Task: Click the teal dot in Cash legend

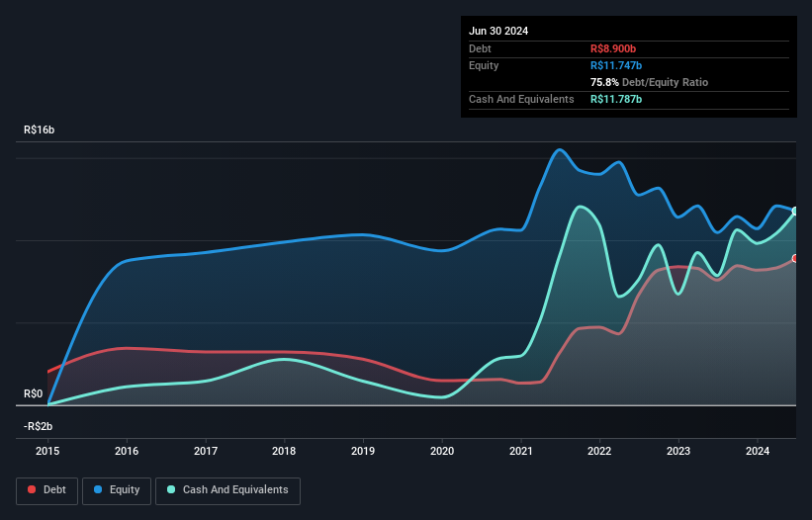Action: (171, 489)
